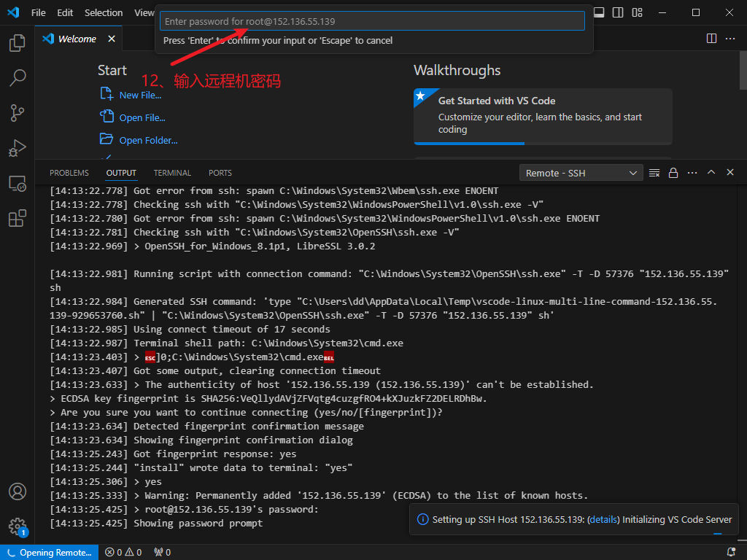
Task: Click log line 'Using connect timeout of 17 seconds'
Action: coord(190,329)
